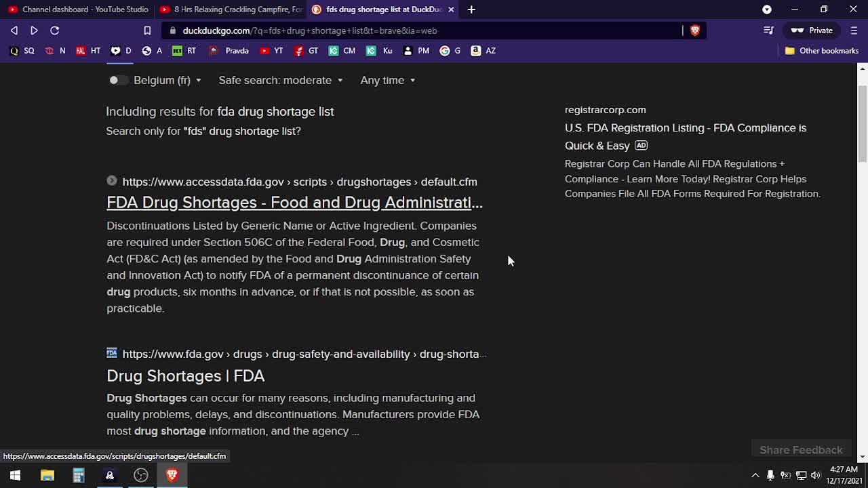Open the tab search dropdown in title bar
This screenshot has width=868, height=488.
pos(767,9)
